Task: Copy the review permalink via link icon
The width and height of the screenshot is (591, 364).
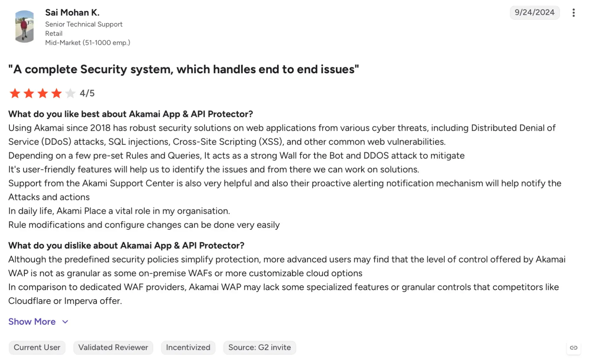Action: [574, 347]
